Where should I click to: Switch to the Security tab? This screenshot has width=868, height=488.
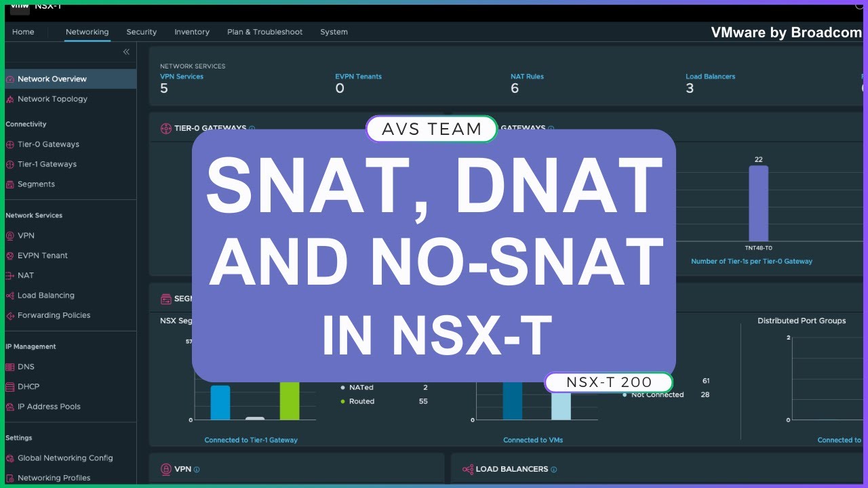click(141, 32)
